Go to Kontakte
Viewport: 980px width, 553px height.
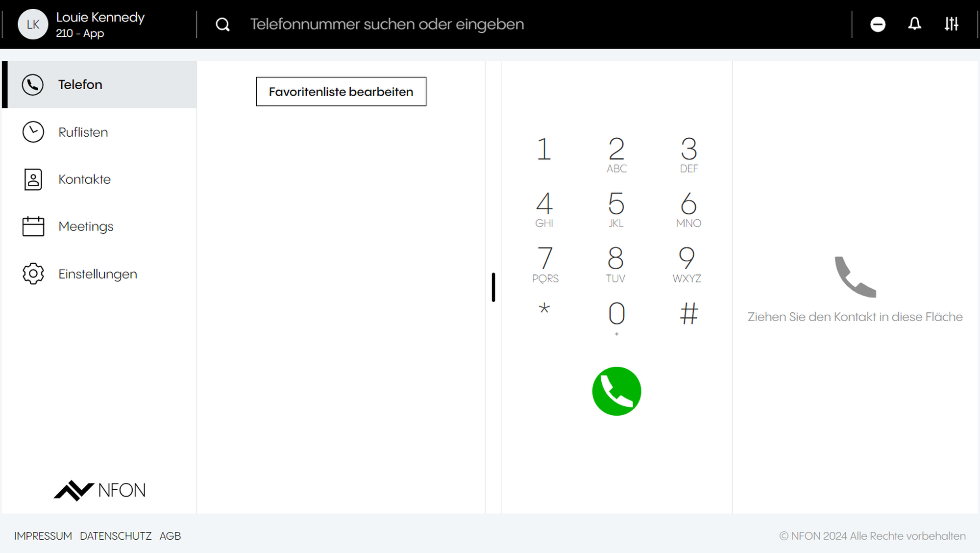tap(99, 179)
